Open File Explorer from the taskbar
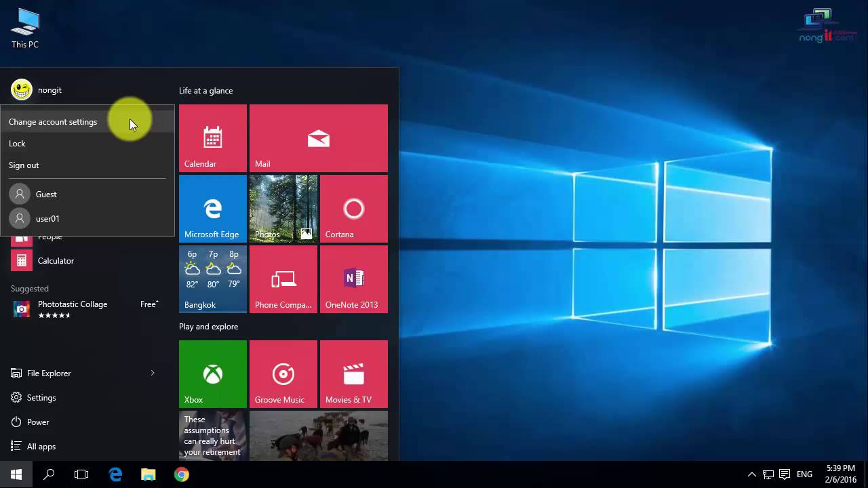The height and width of the screenshot is (488, 868). (148, 474)
